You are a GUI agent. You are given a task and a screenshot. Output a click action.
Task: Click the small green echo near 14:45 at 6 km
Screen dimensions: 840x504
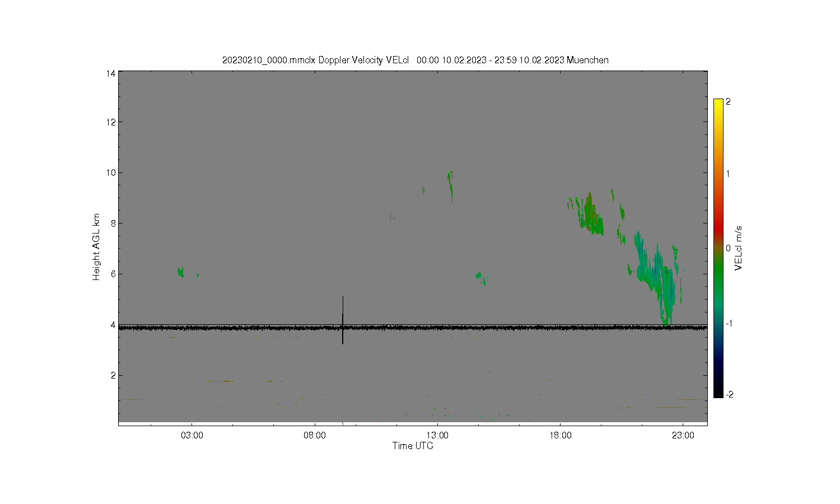coord(480,278)
